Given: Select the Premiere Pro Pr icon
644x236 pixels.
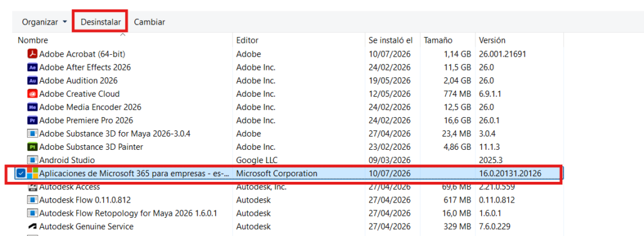Looking at the screenshot, I should tap(33, 120).
